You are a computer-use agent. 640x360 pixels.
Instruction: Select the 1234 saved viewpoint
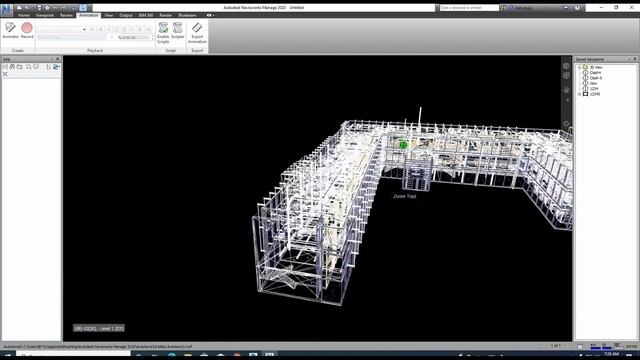(x=594, y=89)
